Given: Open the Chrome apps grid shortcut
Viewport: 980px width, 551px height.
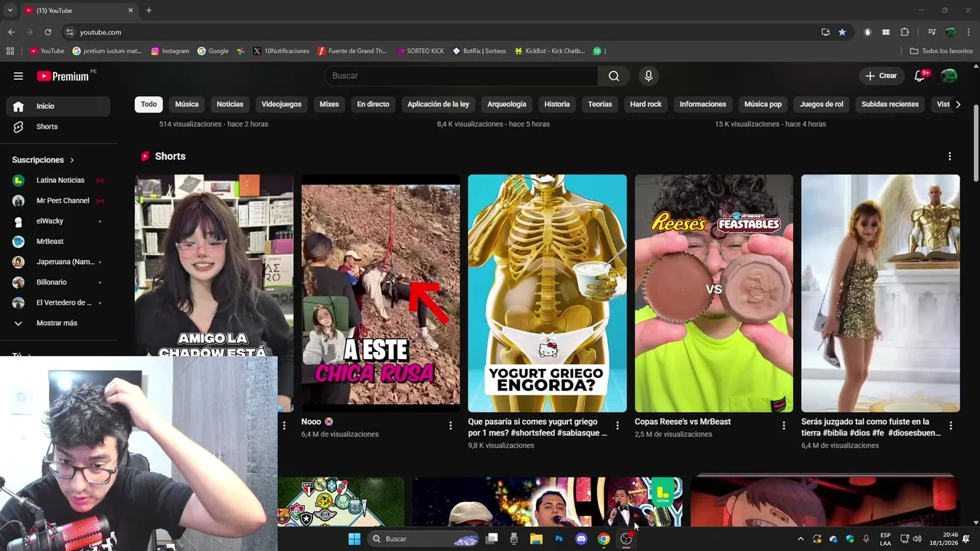Looking at the screenshot, I should (x=10, y=51).
